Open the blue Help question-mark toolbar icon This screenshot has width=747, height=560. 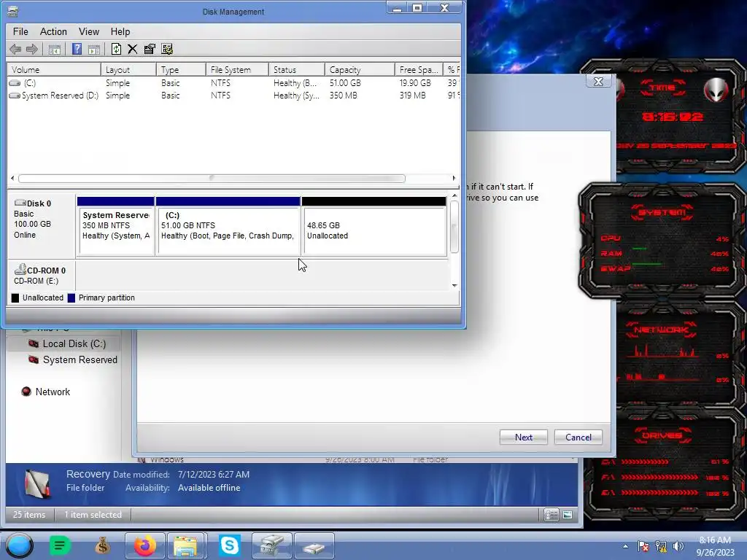77,49
